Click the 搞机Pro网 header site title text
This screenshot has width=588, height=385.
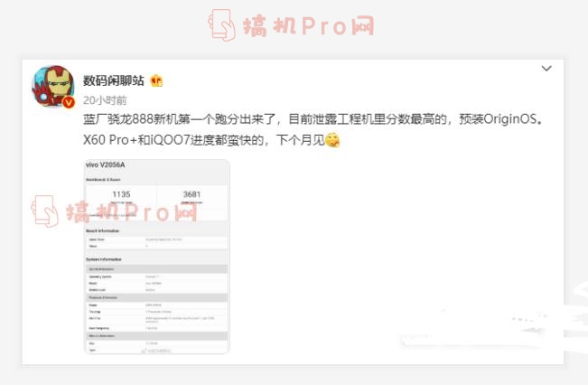coord(308,26)
